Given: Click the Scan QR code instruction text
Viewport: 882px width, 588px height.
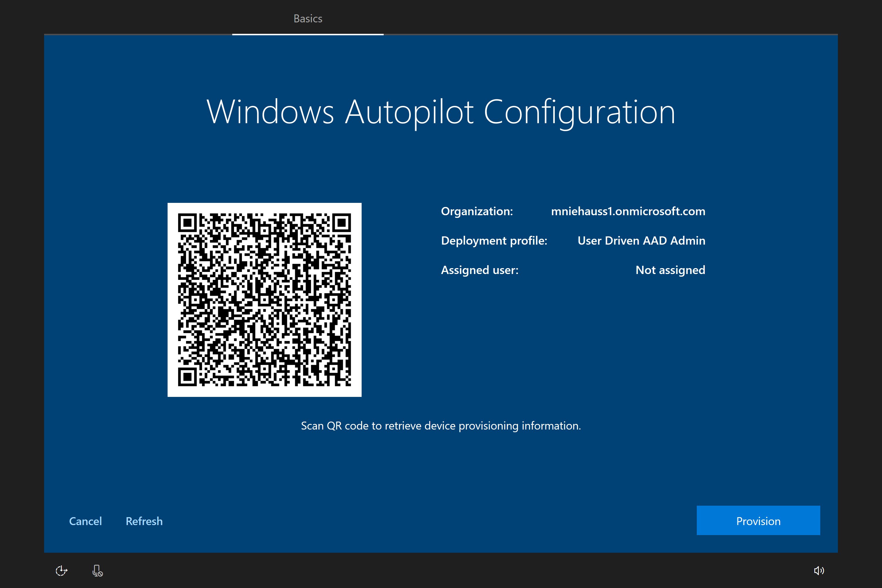Looking at the screenshot, I should coord(441,426).
